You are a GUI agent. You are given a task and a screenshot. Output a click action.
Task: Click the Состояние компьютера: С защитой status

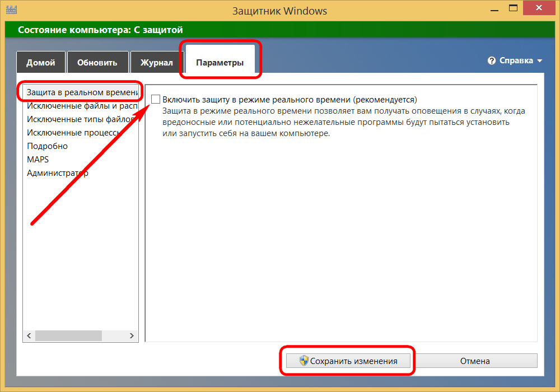100,30
